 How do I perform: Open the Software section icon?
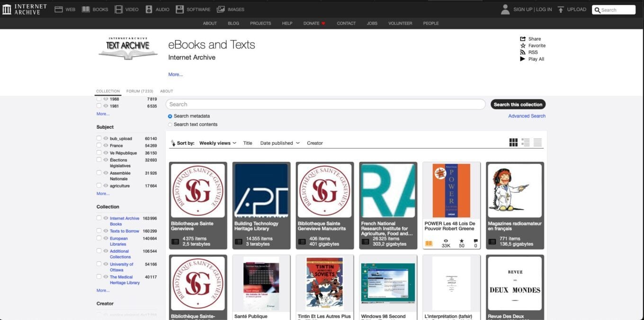179,9
